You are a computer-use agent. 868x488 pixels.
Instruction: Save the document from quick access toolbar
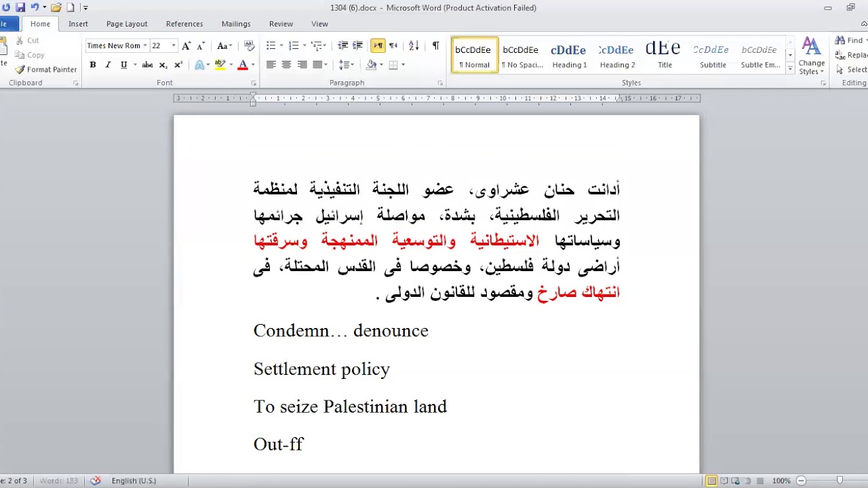click(20, 7)
